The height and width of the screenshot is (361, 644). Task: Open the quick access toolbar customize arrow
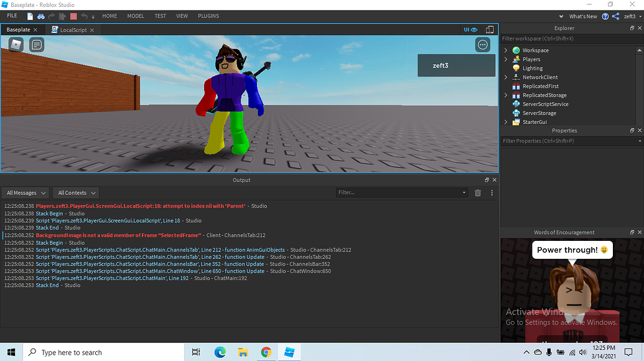93,17
